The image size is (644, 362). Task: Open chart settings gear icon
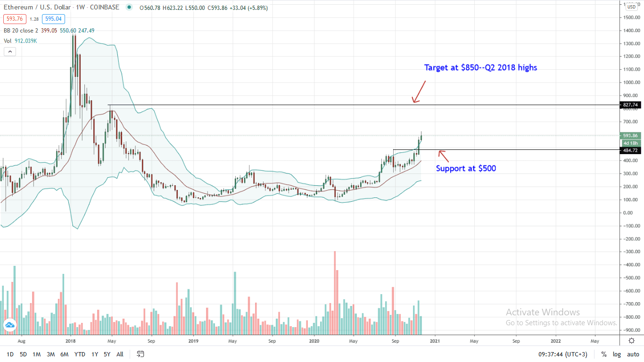point(632,340)
